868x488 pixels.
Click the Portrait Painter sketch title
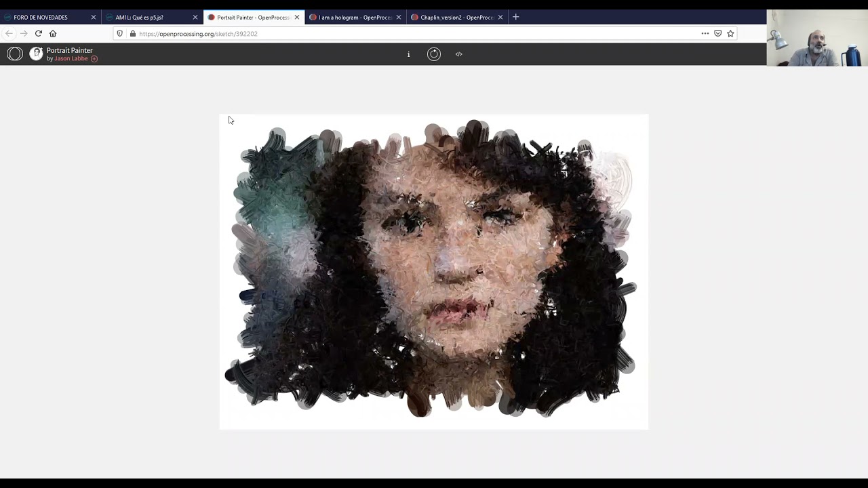point(70,50)
